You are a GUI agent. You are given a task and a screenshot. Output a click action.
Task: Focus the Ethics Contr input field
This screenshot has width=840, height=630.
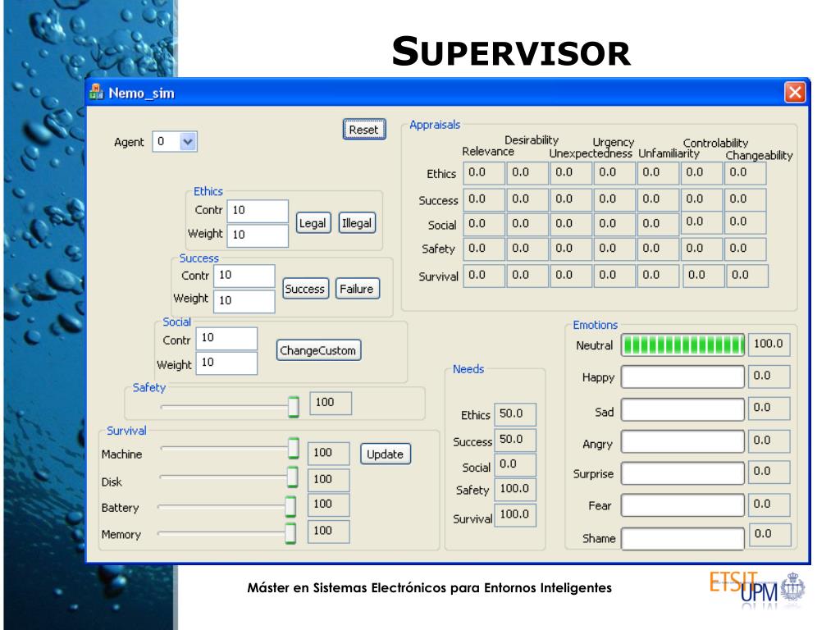click(258, 211)
